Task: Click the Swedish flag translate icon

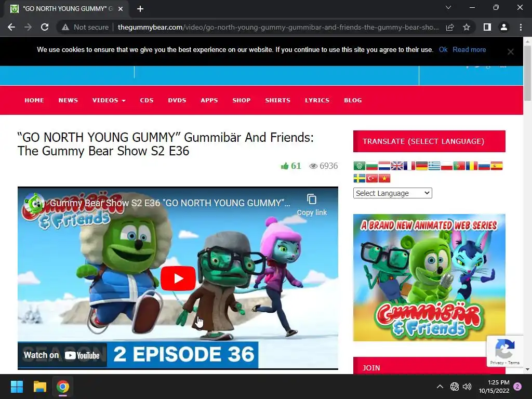Action: coord(360,178)
